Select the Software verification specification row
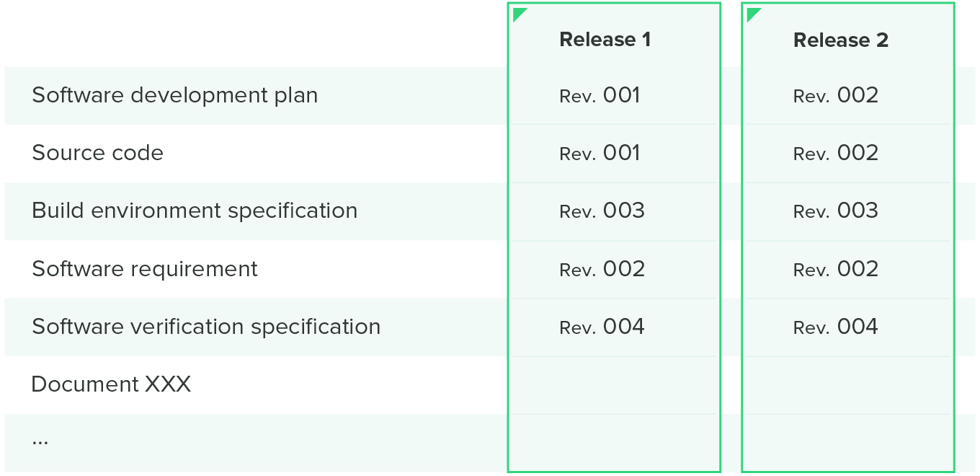The height and width of the screenshot is (476, 980). click(x=206, y=327)
